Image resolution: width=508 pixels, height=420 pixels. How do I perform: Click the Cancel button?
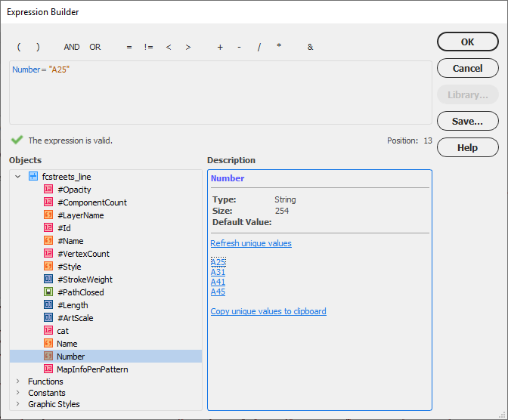[467, 68]
